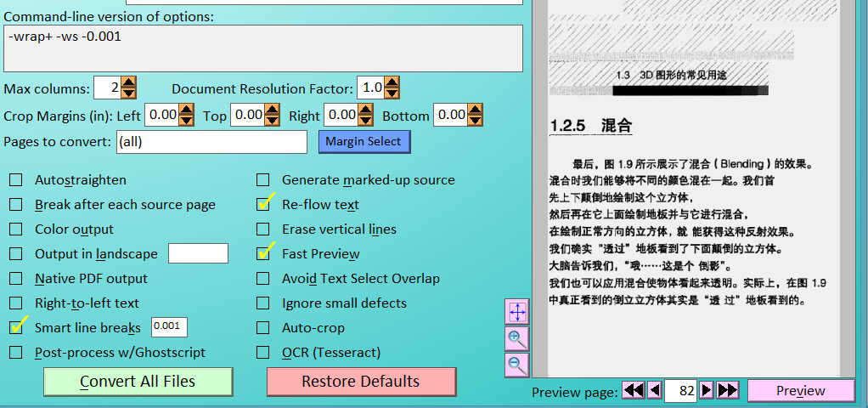Viewport: 868px width, 408px height.
Task: Click Document Resolution Factor field
Action: pos(370,88)
